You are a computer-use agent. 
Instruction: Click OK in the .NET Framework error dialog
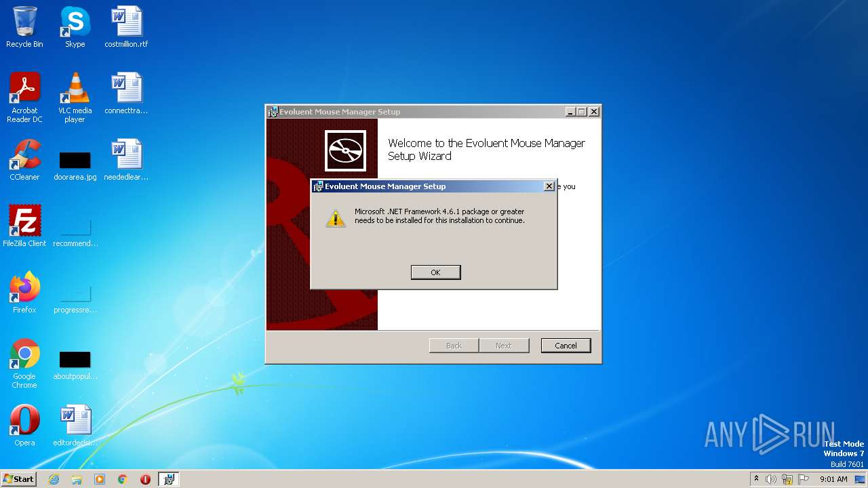tap(435, 272)
